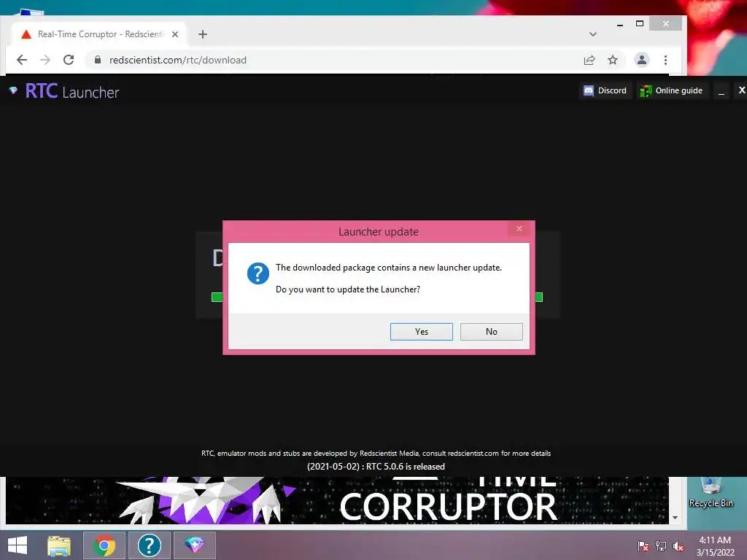
Task: Click the Chrome scrollbar down arrow
Action: coord(675,518)
